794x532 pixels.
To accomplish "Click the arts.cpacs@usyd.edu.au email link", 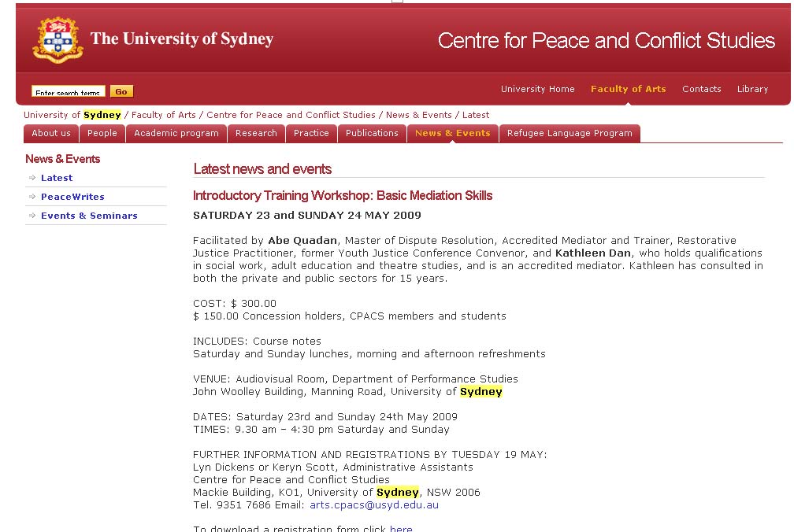I will [374, 504].
